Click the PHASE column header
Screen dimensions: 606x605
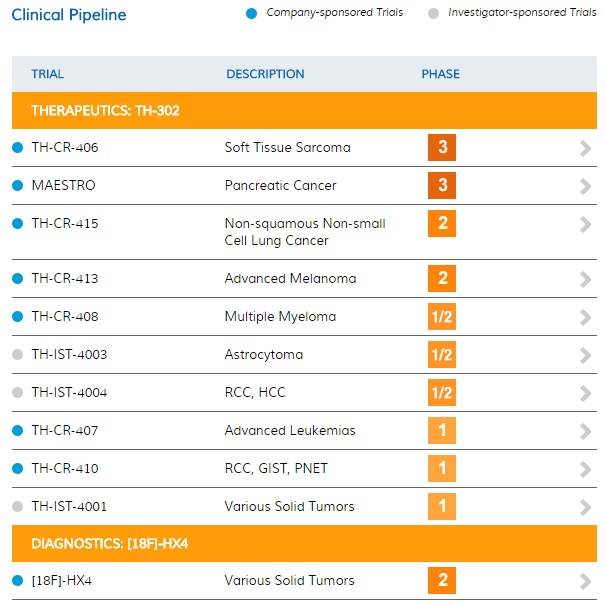pos(441,74)
